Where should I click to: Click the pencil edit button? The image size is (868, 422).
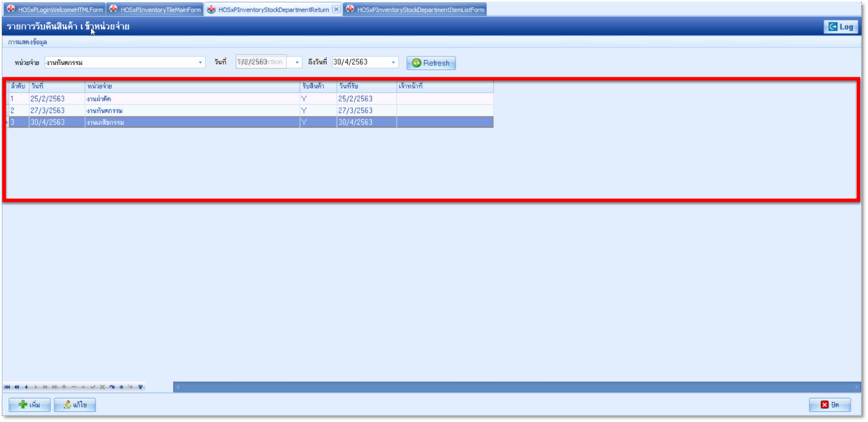point(75,405)
